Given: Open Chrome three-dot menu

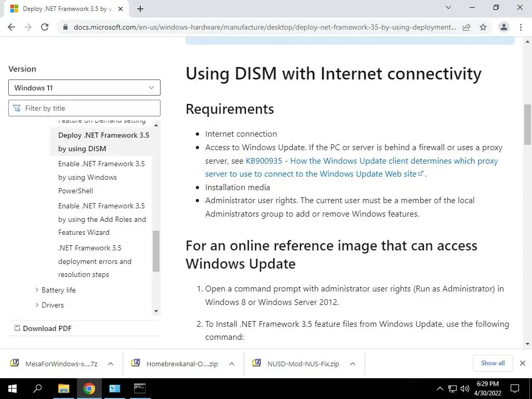Looking at the screenshot, I should (x=521, y=27).
